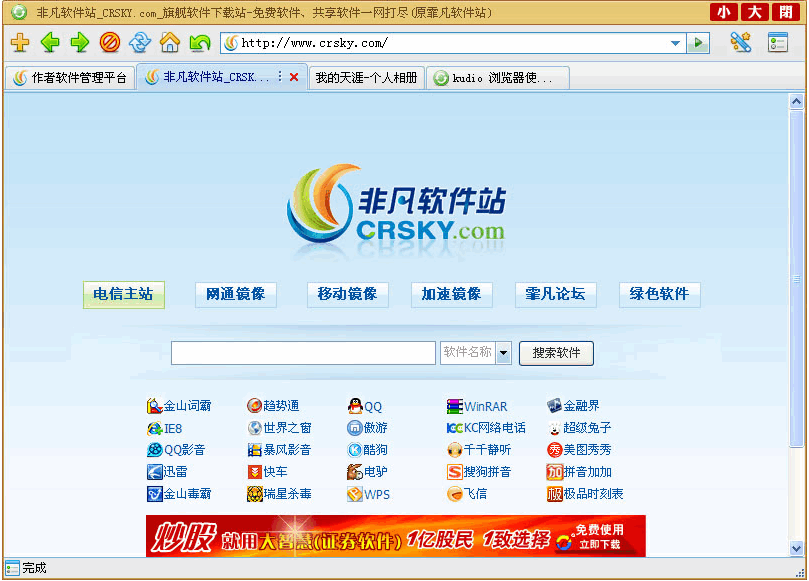
Task: Click the 暴风影音 icon link
Action: (x=279, y=450)
